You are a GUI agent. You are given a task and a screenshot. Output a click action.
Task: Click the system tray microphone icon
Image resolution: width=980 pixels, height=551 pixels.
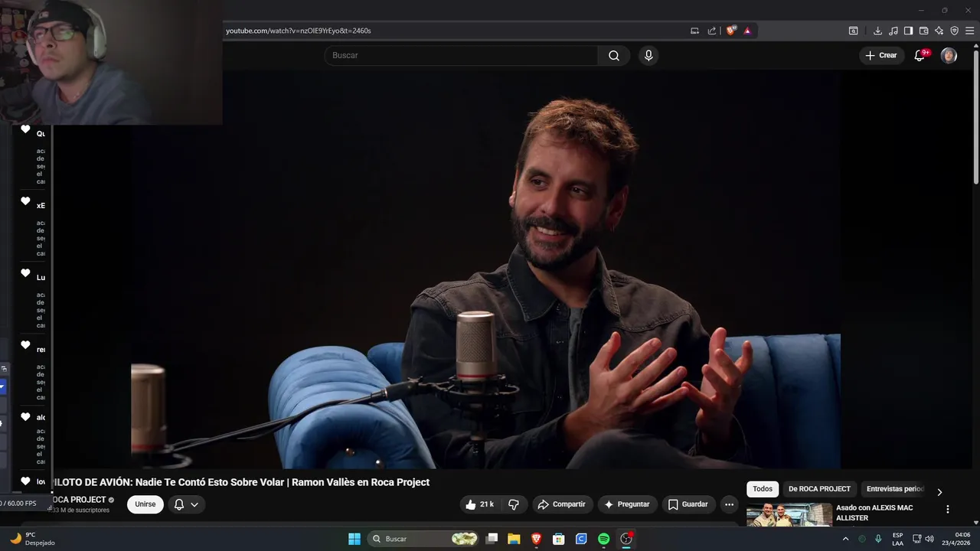point(878,539)
